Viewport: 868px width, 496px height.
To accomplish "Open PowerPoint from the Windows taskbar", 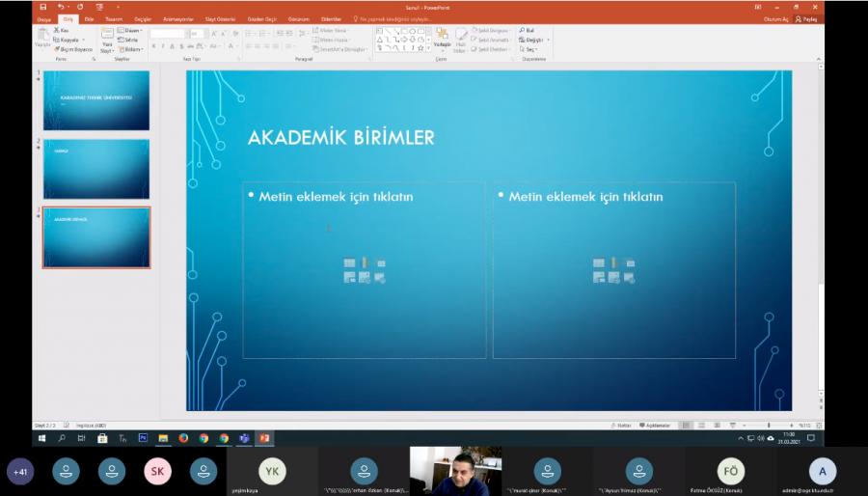I will (x=263, y=438).
